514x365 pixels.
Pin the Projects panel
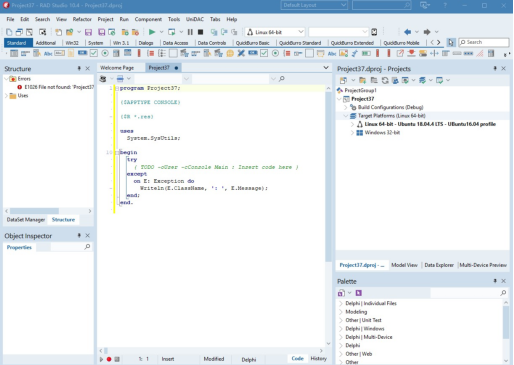(x=495, y=68)
